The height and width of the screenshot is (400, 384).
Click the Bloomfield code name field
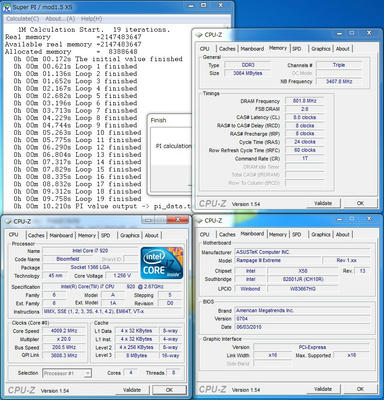tap(68, 259)
